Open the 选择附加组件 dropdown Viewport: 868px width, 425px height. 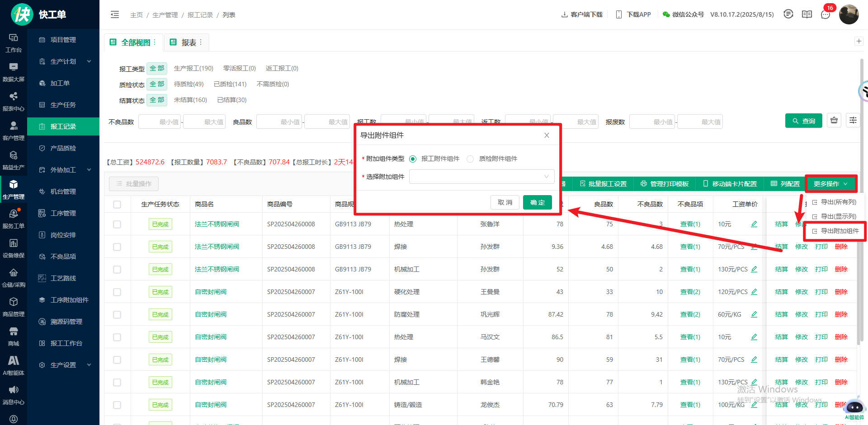481,177
